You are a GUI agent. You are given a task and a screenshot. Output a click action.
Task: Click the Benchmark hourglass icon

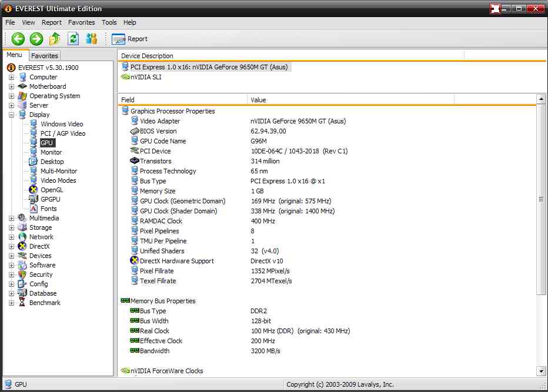[22, 303]
